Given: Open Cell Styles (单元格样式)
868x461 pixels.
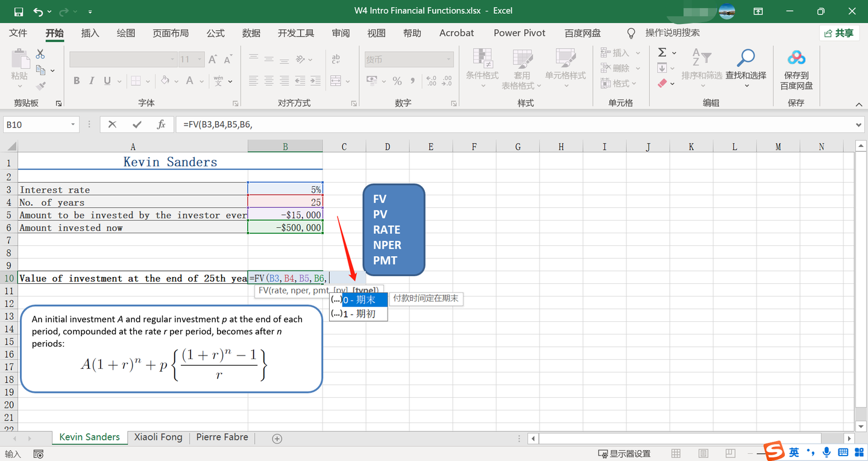Looking at the screenshot, I should click(x=565, y=67).
